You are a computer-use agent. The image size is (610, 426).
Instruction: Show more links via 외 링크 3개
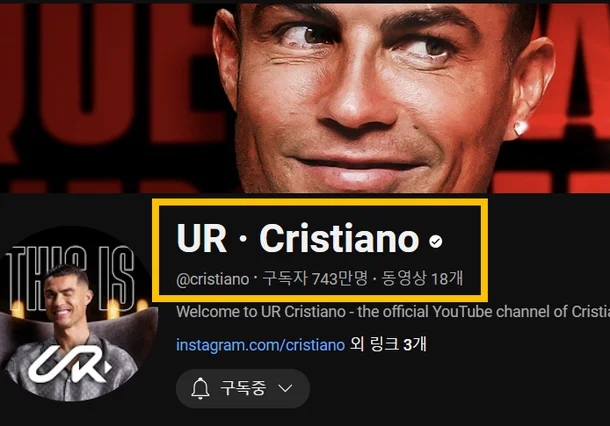tap(388, 345)
